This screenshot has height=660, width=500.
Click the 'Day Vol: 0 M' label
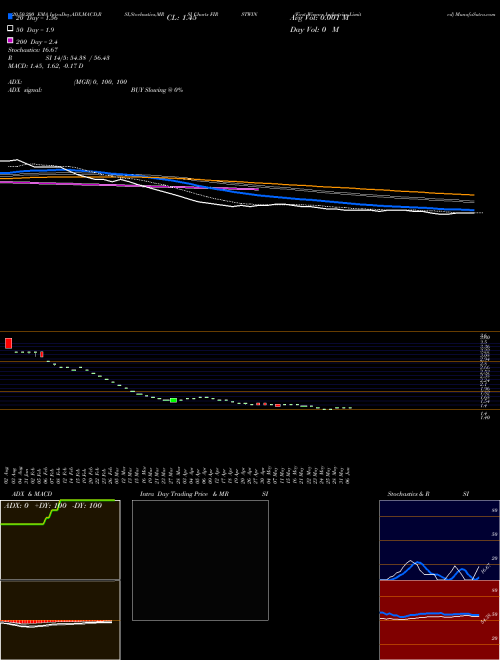tap(314, 29)
